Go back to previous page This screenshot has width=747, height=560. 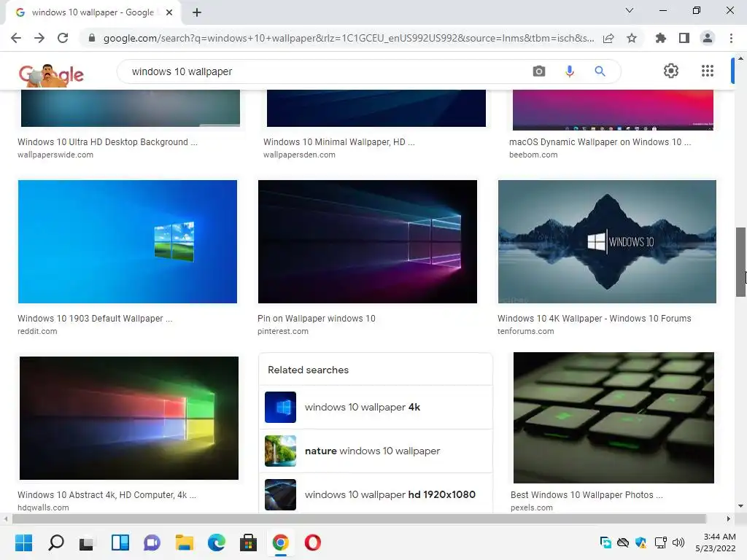click(16, 38)
